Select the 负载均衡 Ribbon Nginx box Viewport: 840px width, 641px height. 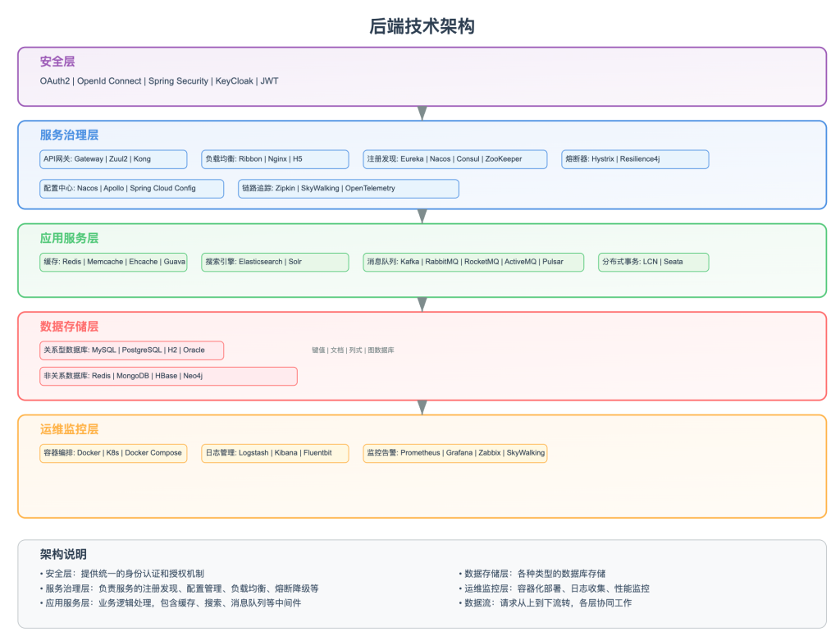pyautogui.click(x=275, y=159)
